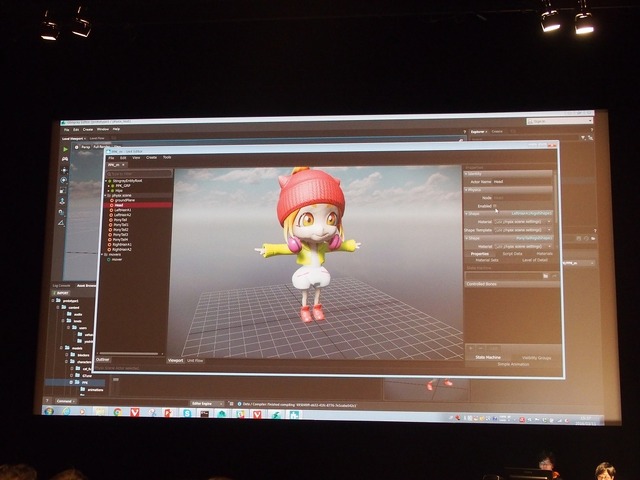Select the scale tool in the left toolbar
The image size is (640, 480).
(x=63, y=191)
